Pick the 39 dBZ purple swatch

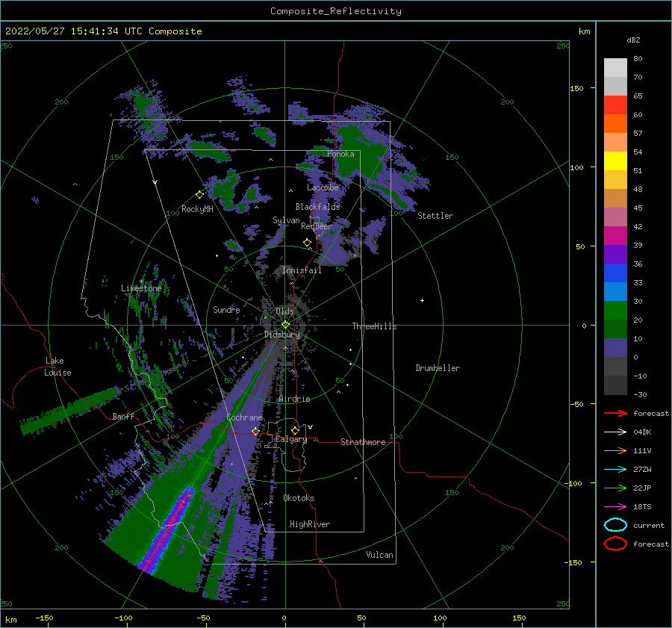[x=615, y=254]
